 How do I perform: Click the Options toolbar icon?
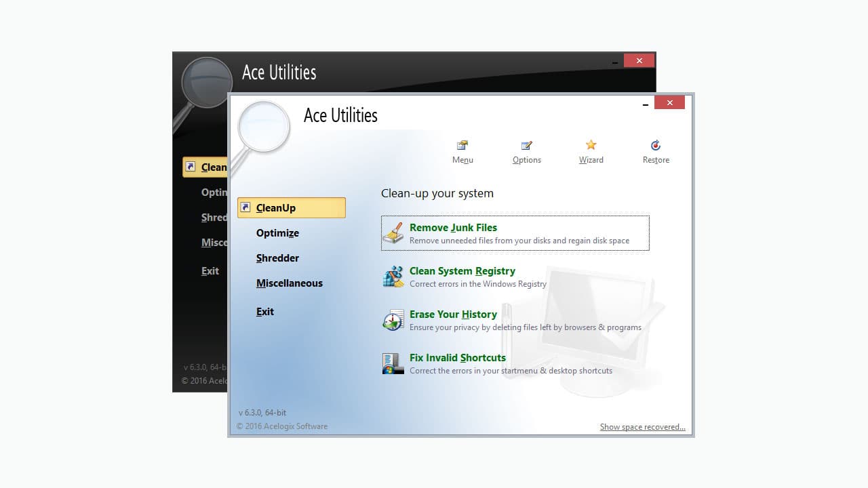527,145
